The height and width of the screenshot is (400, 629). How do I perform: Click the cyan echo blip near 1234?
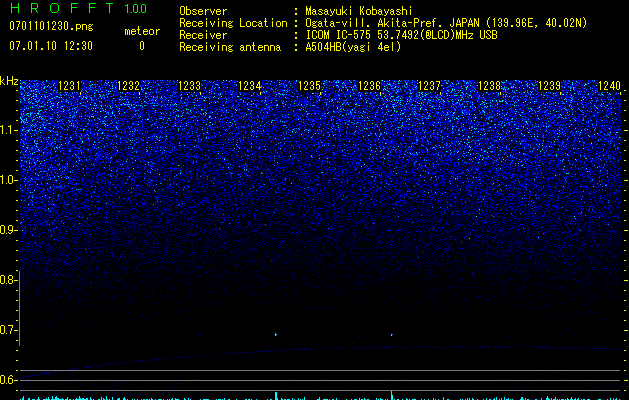(x=276, y=335)
